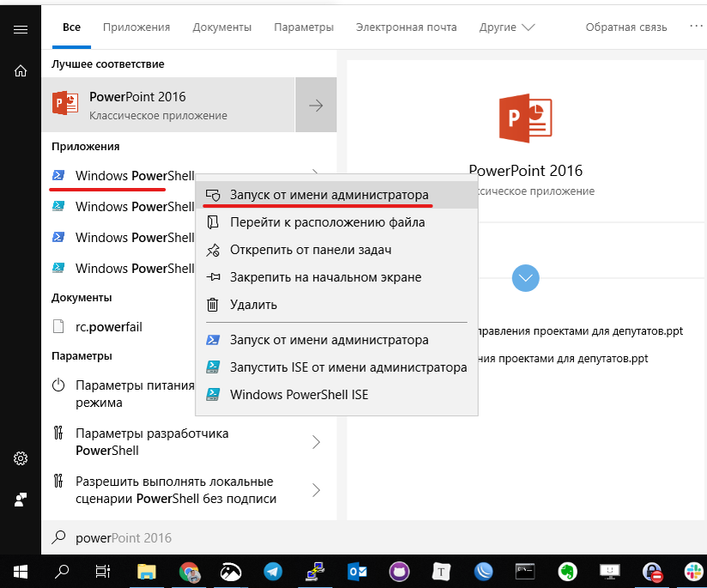The height and width of the screenshot is (588, 707).
Task: Choose Перейти к расположению файла
Action: tap(336, 222)
